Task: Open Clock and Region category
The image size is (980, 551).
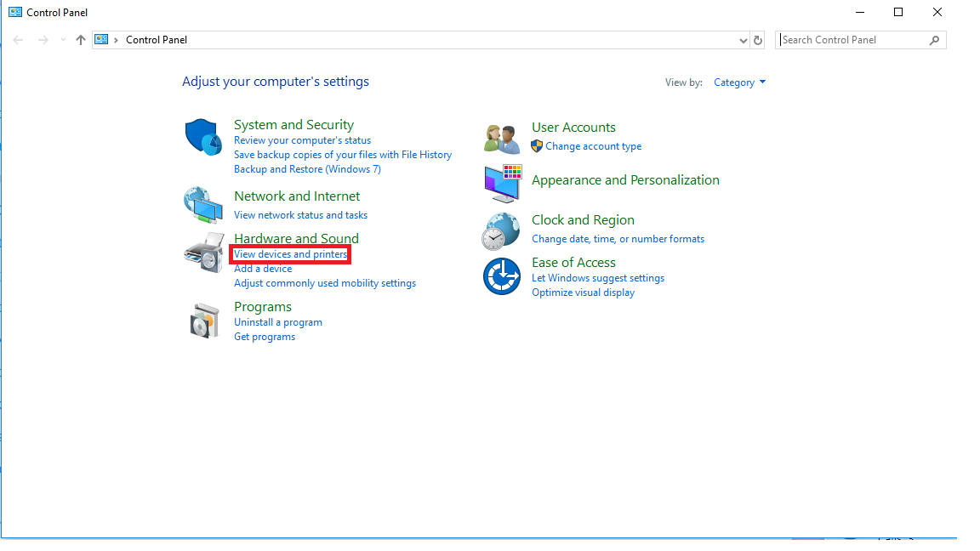Action: tap(583, 220)
